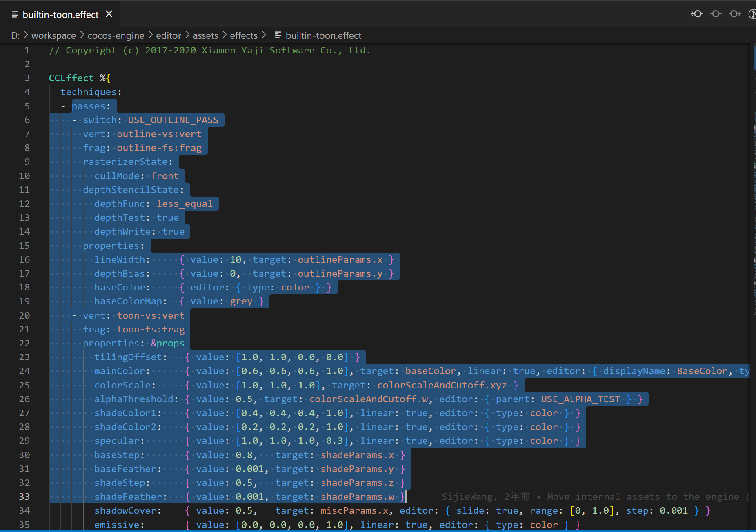Open the D: drive breadcrumb dropdown
This screenshot has height=532, width=756.
point(15,35)
